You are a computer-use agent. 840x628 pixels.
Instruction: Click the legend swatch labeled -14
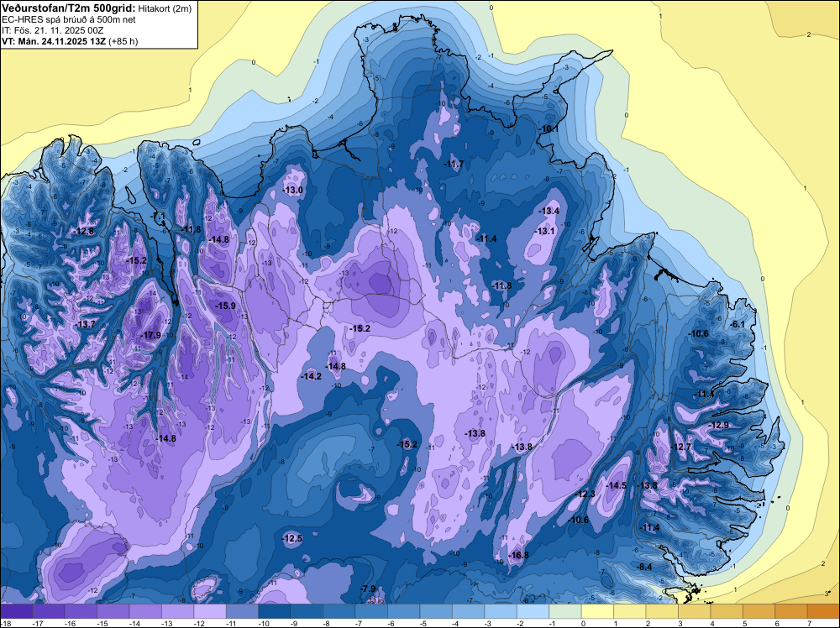145,611
